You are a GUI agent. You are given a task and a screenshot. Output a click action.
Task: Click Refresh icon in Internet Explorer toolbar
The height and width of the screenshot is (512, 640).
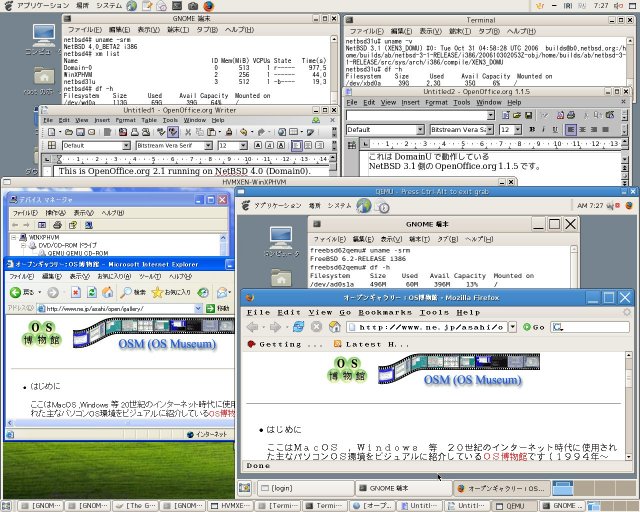click(x=92, y=292)
